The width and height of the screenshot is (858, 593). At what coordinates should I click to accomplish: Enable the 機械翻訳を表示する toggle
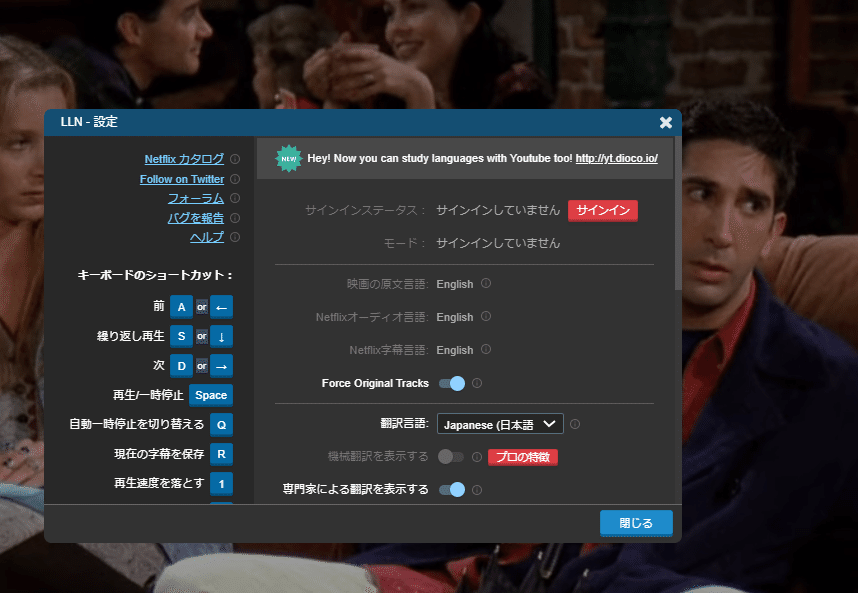pyautogui.click(x=453, y=456)
